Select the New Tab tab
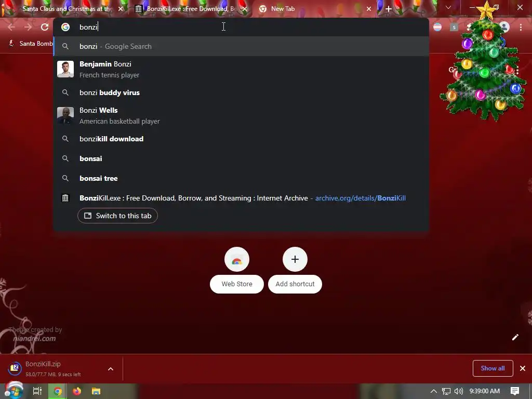Viewport: 532px width, 399px height. (x=314, y=9)
